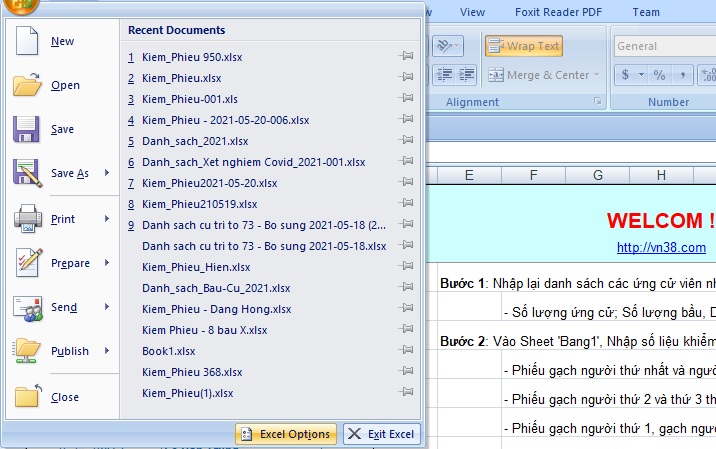Switch to the View ribbon tab
716x449 pixels.
[472, 12]
